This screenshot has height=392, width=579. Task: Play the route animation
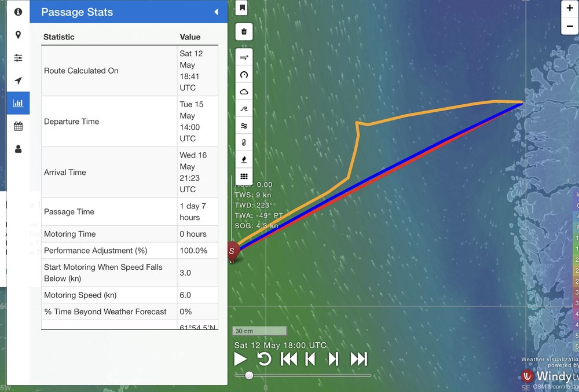pos(240,359)
